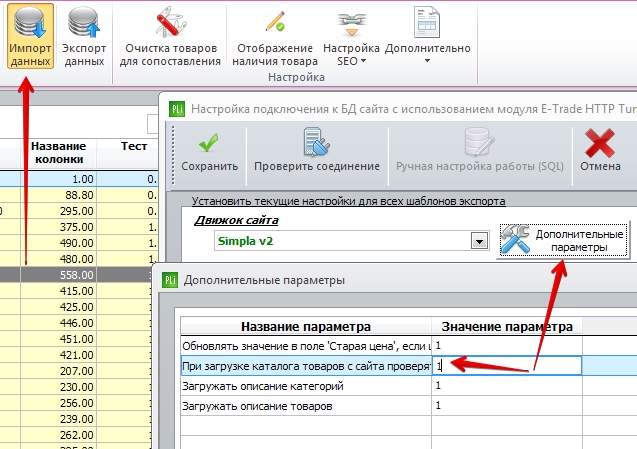
Task: Click the Сохранить checkmark button
Action: 209,152
